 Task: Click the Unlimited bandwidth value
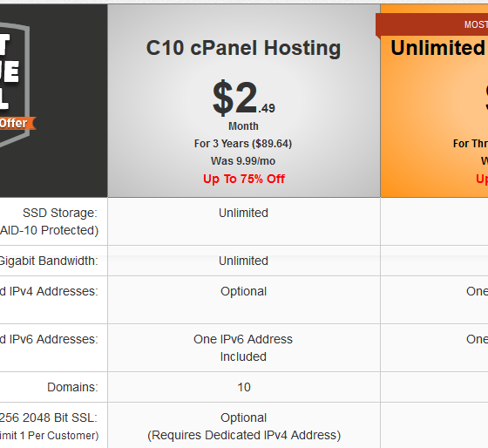click(243, 261)
